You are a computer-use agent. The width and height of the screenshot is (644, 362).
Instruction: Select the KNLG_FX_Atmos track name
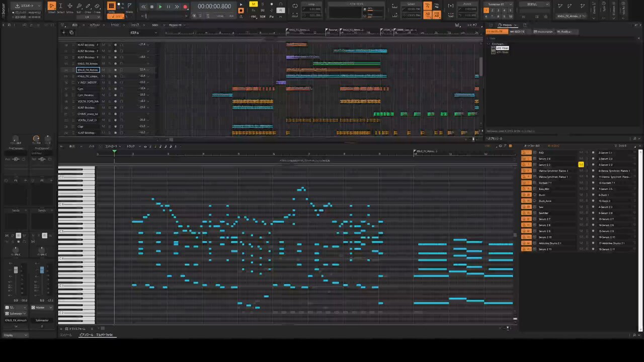pyautogui.click(x=88, y=70)
